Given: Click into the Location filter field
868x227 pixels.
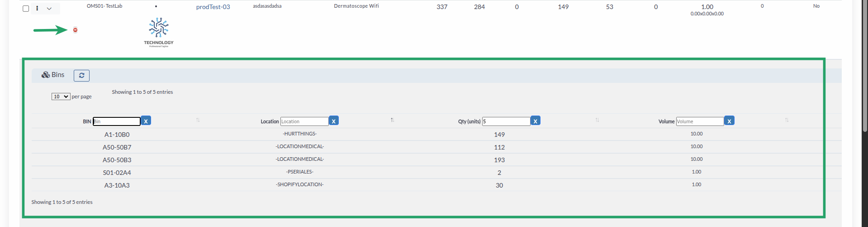Looking at the screenshot, I should pos(304,121).
